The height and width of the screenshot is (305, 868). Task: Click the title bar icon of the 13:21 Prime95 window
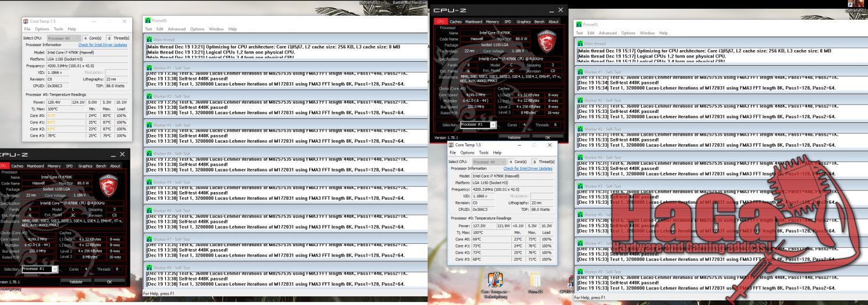(x=148, y=21)
